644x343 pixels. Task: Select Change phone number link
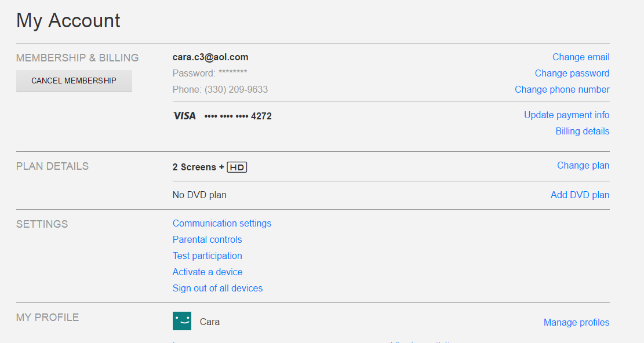(x=562, y=89)
